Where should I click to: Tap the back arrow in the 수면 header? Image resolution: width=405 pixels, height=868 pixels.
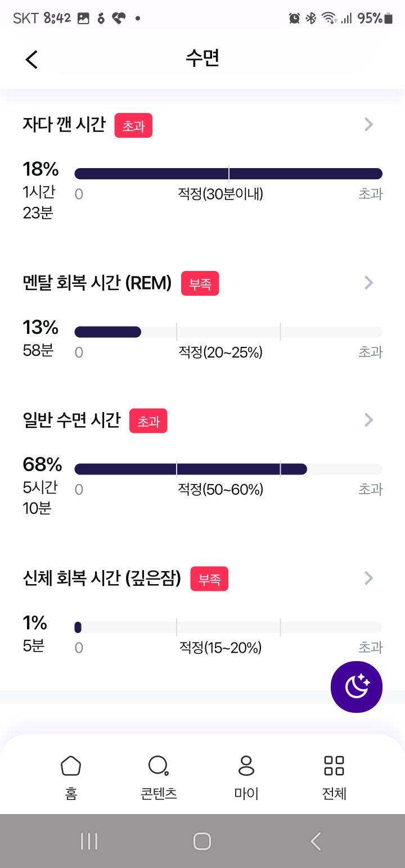click(31, 59)
